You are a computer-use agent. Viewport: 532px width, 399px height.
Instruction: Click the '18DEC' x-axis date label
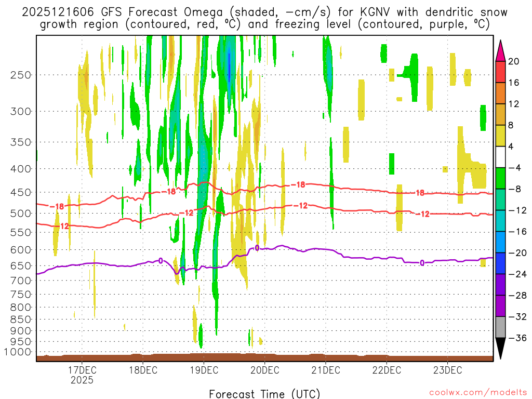pyautogui.click(x=143, y=370)
